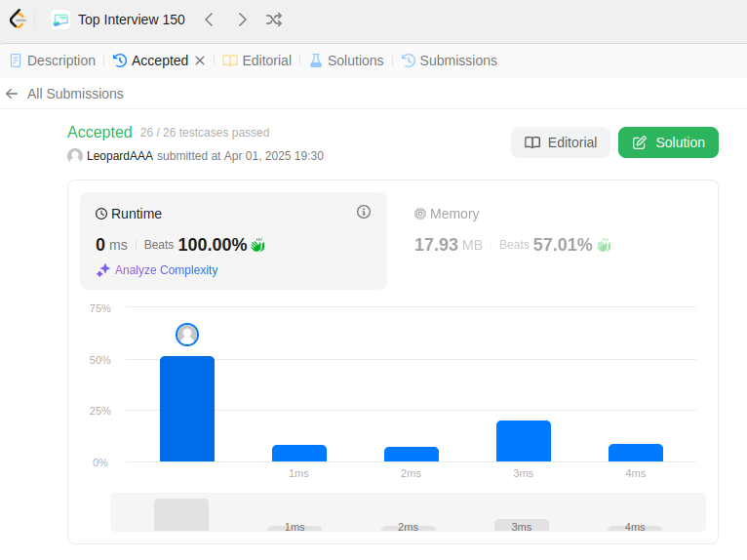Screen dimensions: 747x560
Task: Click the avatar marker above the 0ms bar
Action: pyautogui.click(x=187, y=335)
